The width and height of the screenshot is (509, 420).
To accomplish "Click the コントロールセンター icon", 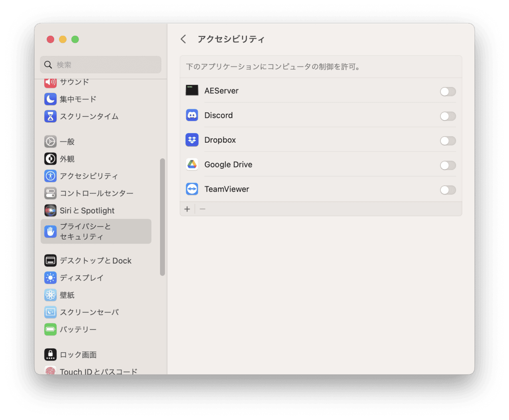I will (51, 193).
